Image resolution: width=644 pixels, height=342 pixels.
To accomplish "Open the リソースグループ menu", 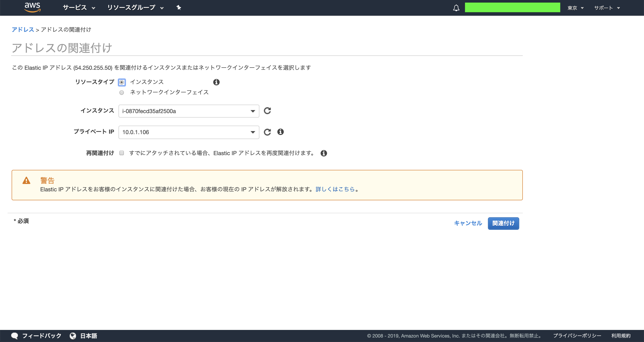I will pyautogui.click(x=135, y=8).
